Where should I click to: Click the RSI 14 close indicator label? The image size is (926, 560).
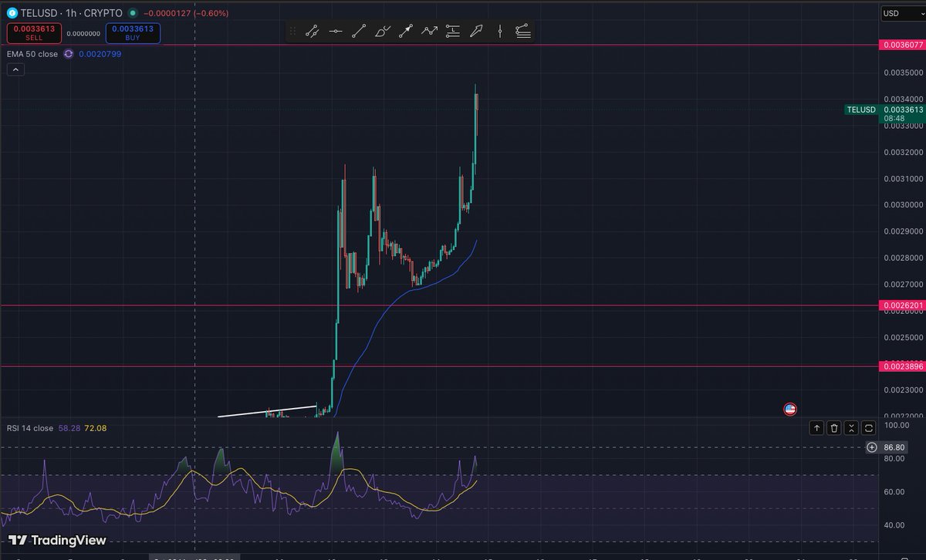click(30, 428)
